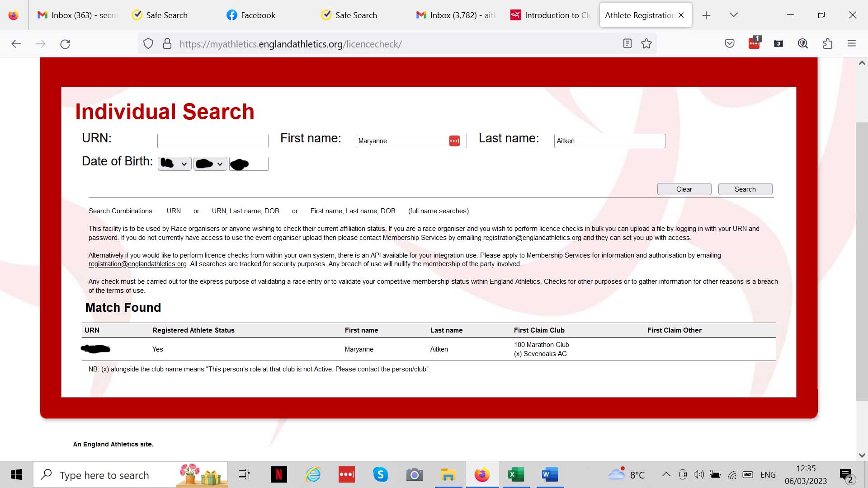Image resolution: width=868 pixels, height=488 pixels.
Task: Open red password manager extension
Action: pos(754,43)
